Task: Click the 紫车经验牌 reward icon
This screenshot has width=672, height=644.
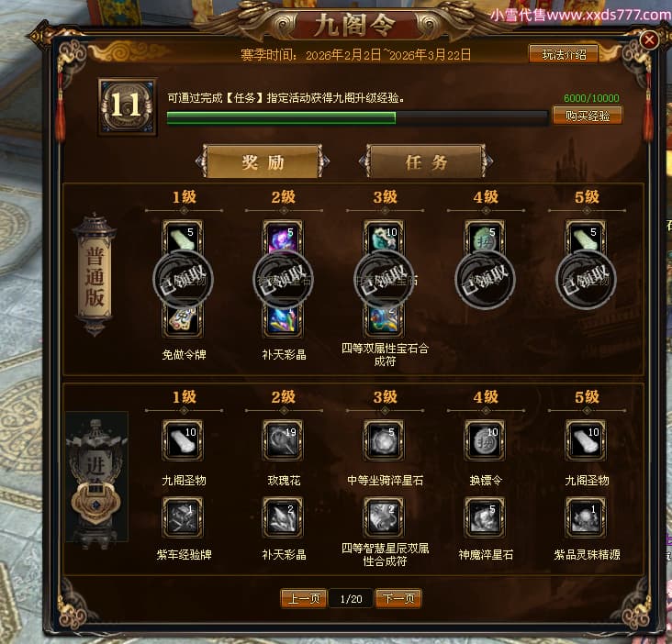Action: (x=183, y=516)
